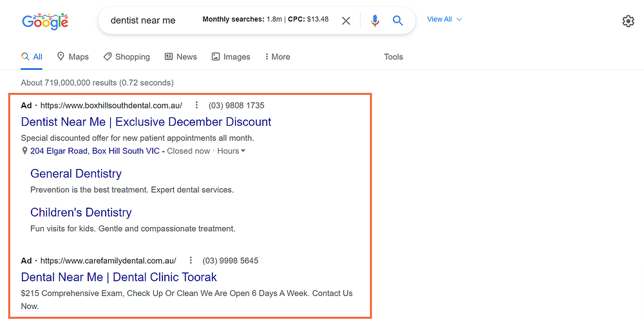This screenshot has height=327, width=644.
Task: Open the General Dentistry sitelink
Action: [x=76, y=173]
